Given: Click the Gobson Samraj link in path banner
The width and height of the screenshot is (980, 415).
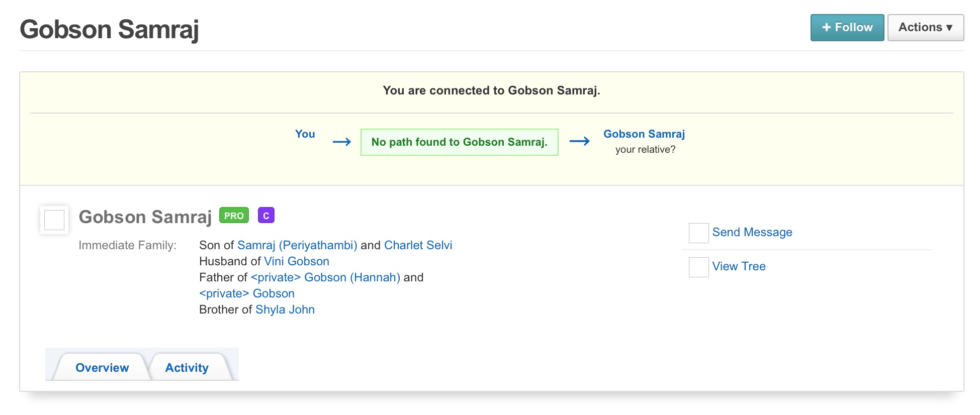Looking at the screenshot, I should click(x=644, y=134).
